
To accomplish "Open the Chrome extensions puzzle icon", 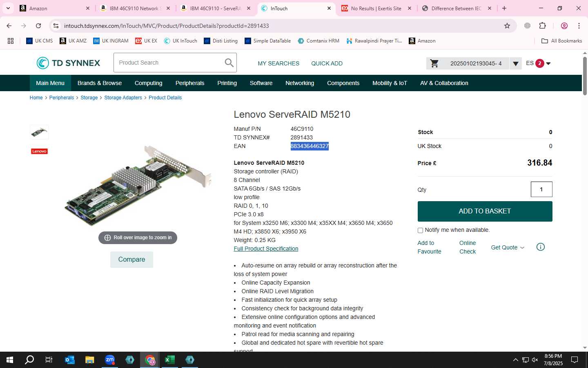I will coord(542,26).
